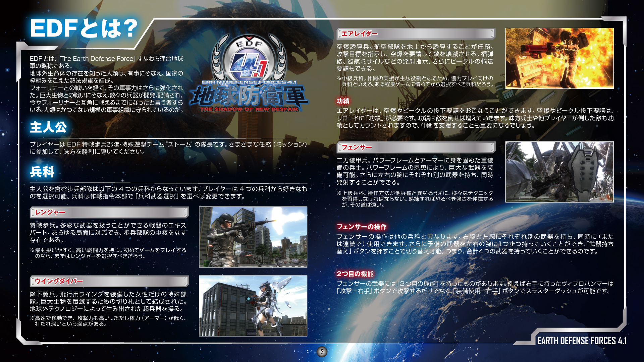Click the エアレイダー class header bar
Screen dimensions: 644x362
pyautogui.click(x=416, y=34)
